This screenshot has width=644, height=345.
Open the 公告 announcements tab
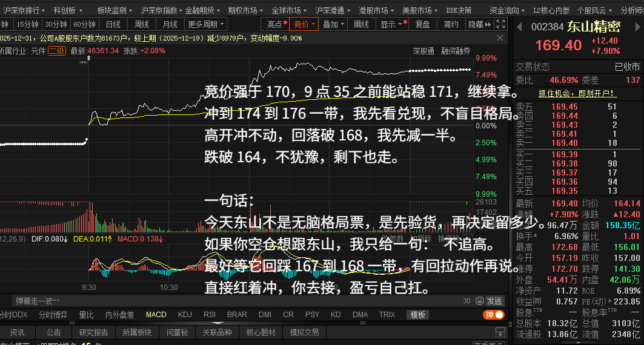point(53,332)
